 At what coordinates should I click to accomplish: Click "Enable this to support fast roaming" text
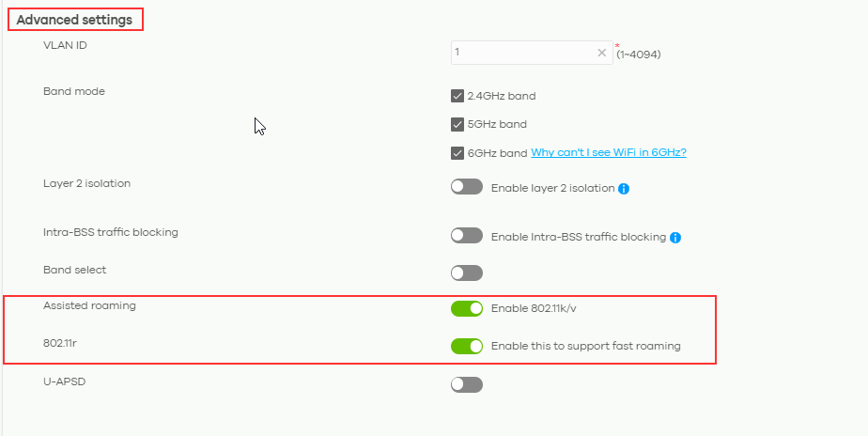[585, 346]
